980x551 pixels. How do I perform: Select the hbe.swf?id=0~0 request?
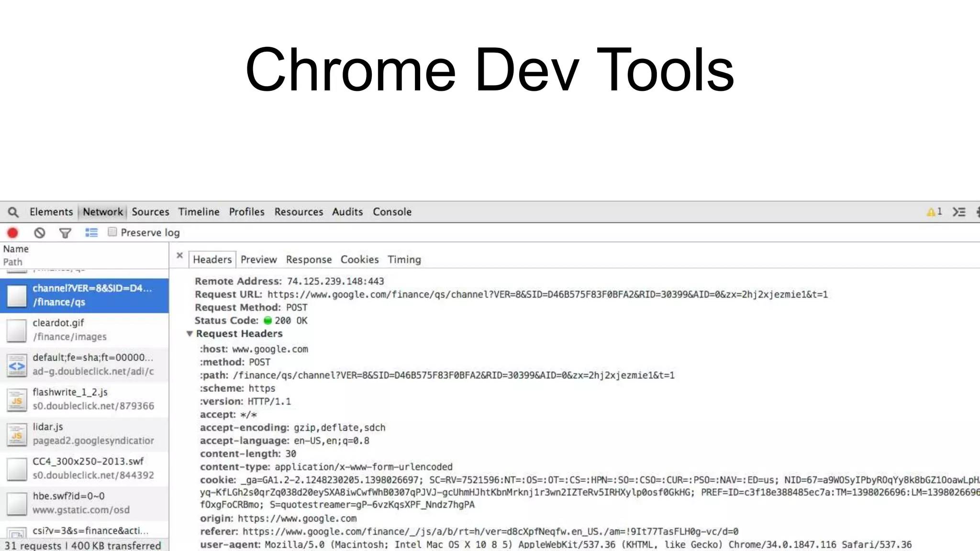[x=84, y=503]
